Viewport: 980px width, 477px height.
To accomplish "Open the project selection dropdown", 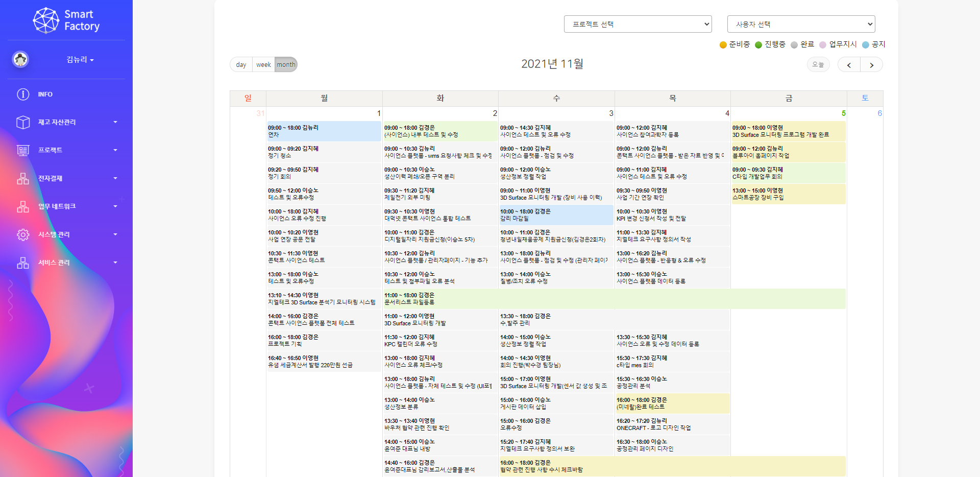I will (638, 24).
